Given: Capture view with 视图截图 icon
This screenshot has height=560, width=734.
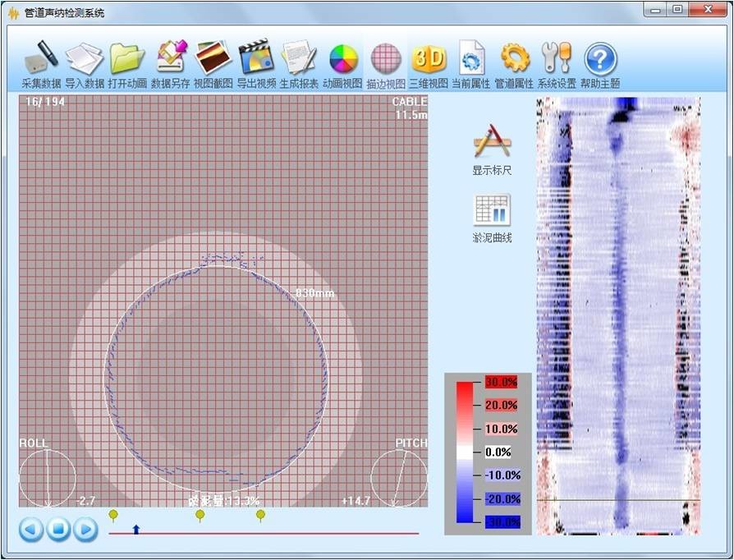Looking at the screenshot, I should (213, 59).
